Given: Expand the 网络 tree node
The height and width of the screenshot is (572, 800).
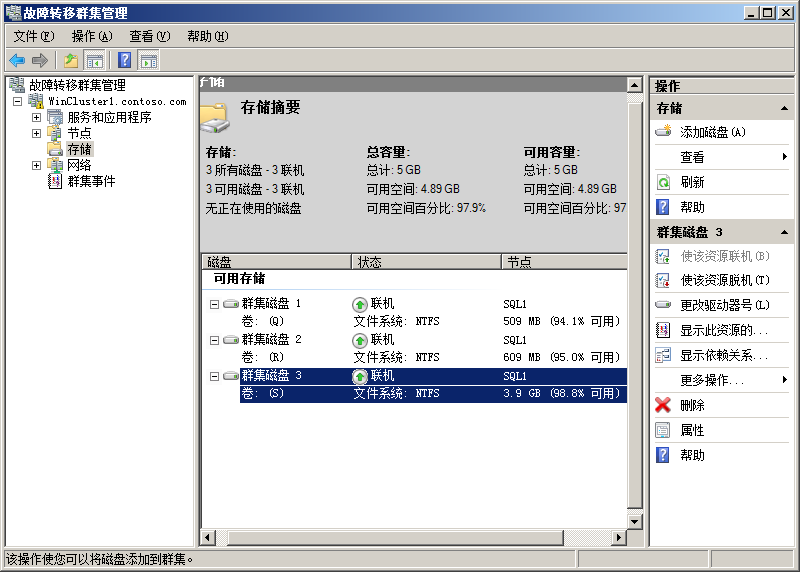Looking at the screenshot, I should pyautogui.click(x=36, y=165).
